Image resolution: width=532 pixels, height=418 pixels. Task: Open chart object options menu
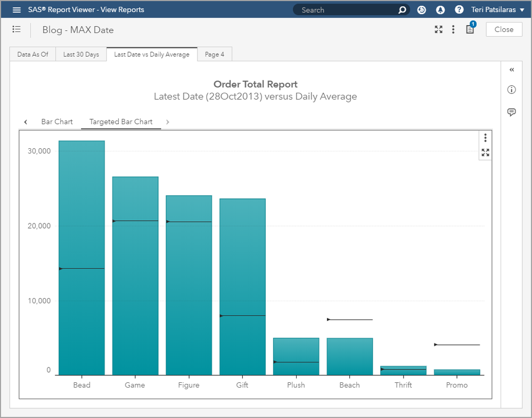[x=485, y=138]
